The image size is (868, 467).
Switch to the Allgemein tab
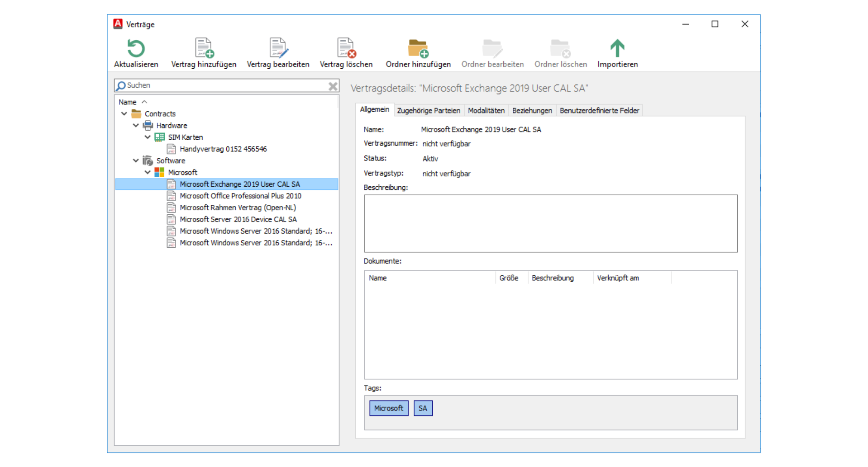coord(375,109)
